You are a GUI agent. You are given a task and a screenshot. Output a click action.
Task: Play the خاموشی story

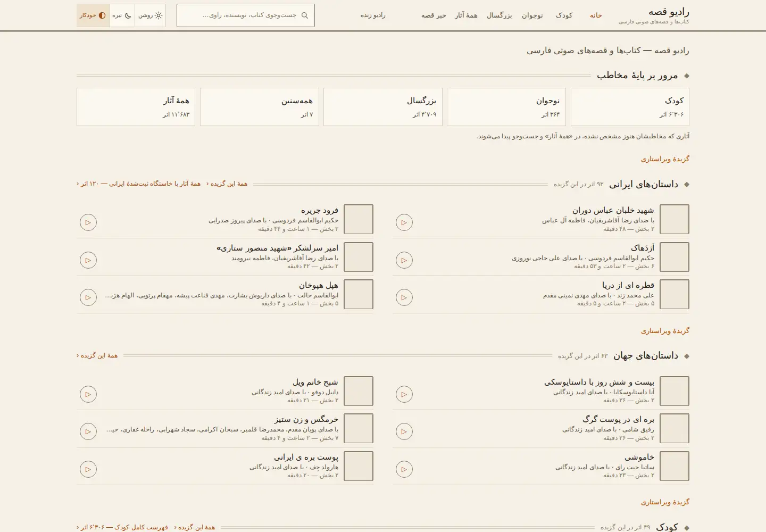point(404,469)
